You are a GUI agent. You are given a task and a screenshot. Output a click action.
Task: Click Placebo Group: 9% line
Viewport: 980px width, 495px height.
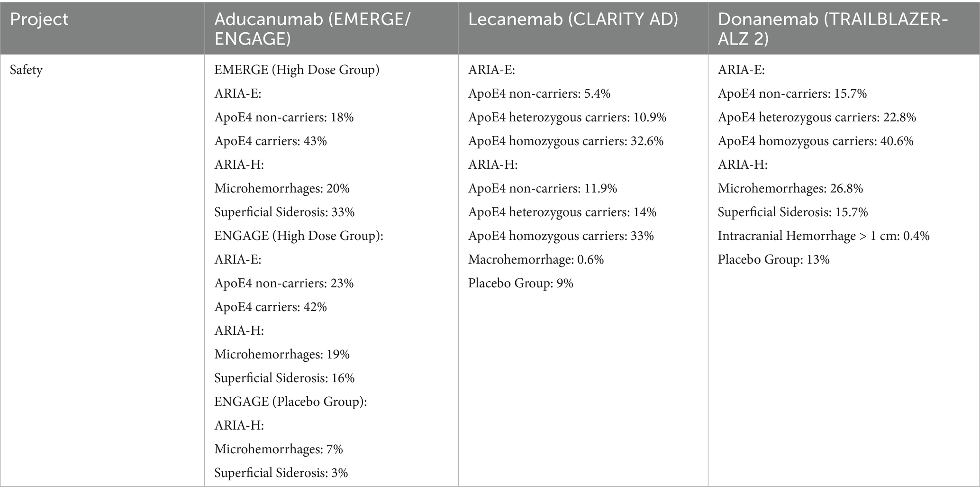pos(521,283)
